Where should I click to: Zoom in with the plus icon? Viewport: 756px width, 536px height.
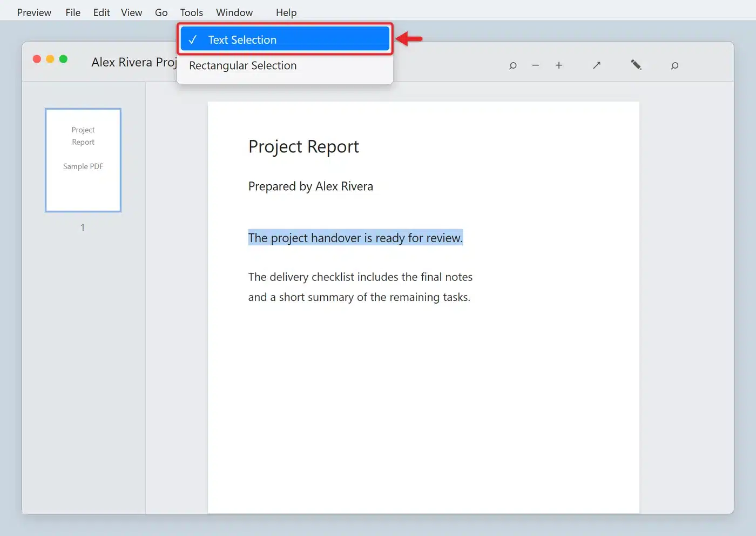559,65
